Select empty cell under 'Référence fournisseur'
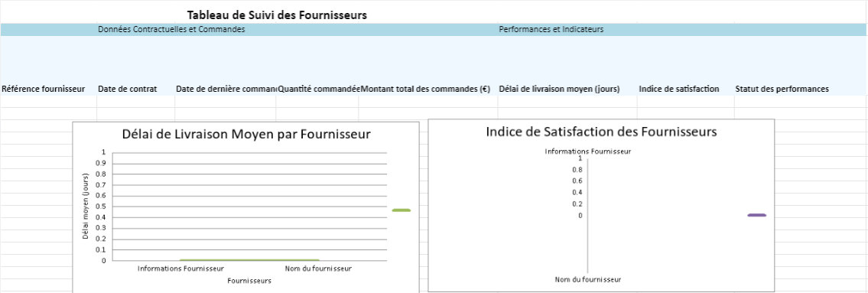 (49, 101)
